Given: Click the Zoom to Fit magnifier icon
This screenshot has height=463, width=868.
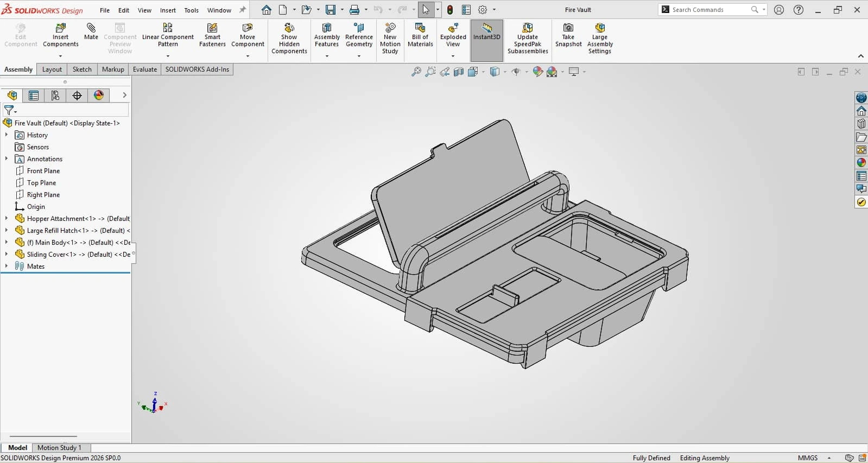Looking at the screenshot, I should coord(416,72).
